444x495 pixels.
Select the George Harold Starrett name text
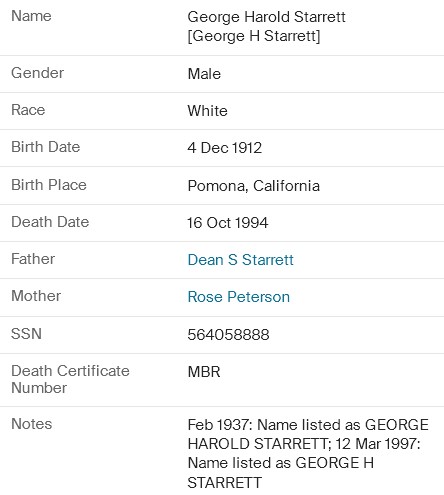point(266,17)
